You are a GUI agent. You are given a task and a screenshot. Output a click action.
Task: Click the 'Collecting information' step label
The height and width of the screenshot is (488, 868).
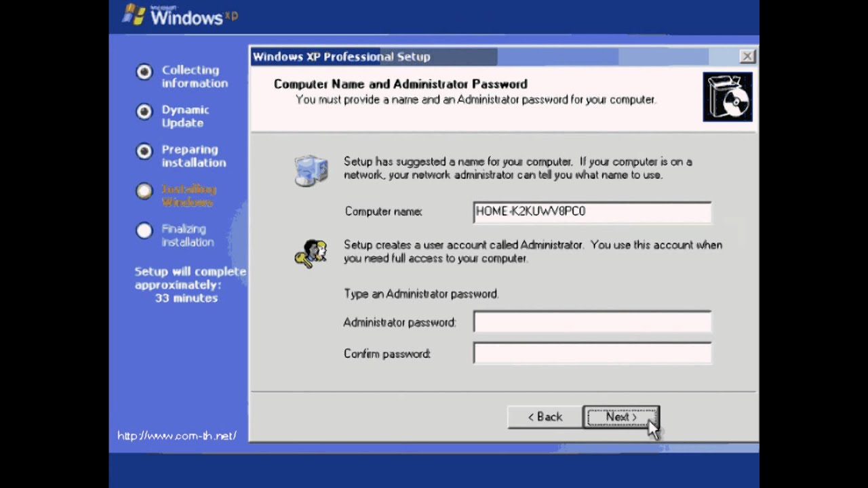[195, 77]
